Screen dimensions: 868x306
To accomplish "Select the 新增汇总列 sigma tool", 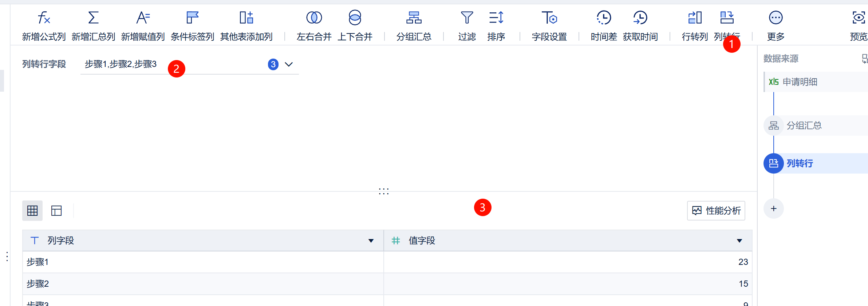I will (93, 17).
